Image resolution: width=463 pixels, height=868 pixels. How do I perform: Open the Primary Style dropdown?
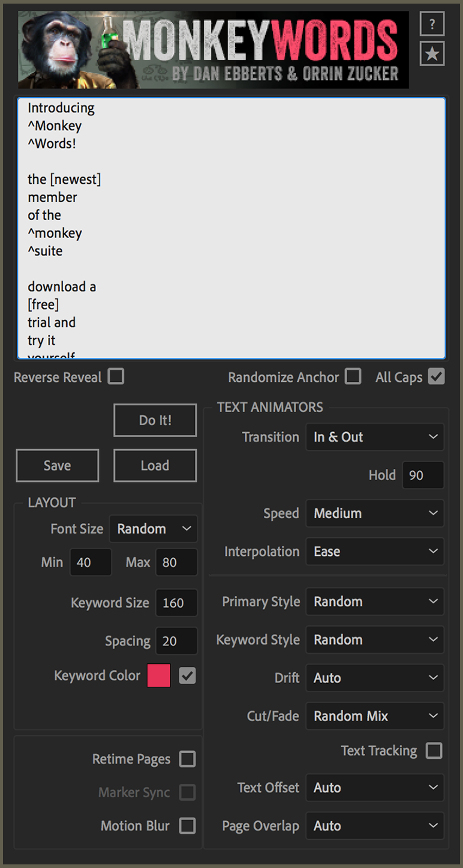tap(375, 601)
